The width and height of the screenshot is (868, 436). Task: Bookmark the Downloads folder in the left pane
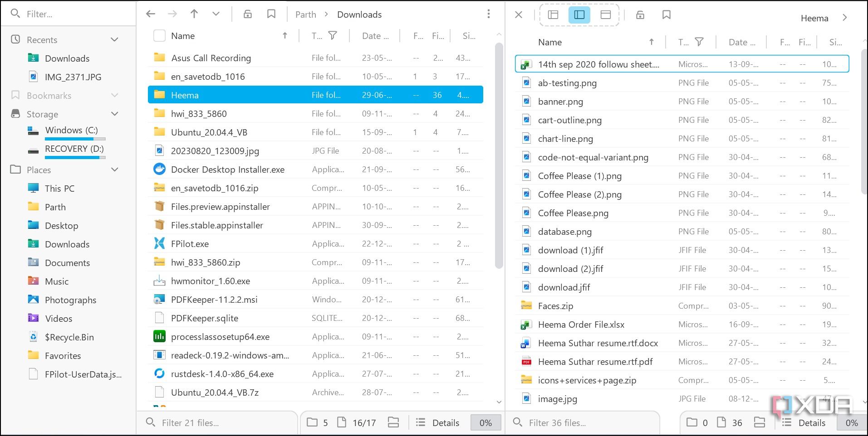pyautogui.click(x=271, y=15)
